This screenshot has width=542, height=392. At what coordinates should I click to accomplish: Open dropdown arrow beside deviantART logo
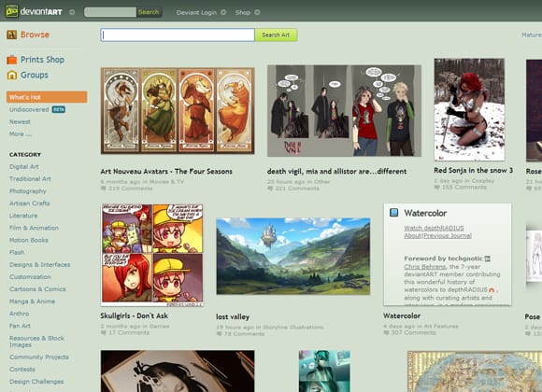72,12
